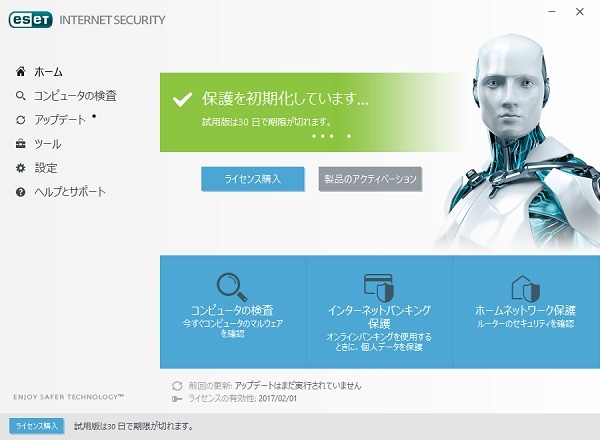
Task: Select ツール in the sidebar menu
Action: tap(48, 144)
